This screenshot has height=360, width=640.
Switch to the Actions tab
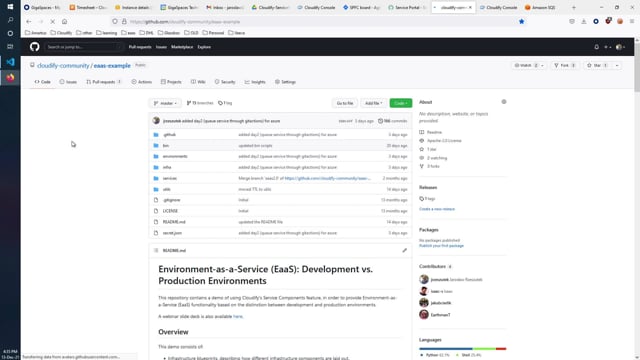pos(142,82)
